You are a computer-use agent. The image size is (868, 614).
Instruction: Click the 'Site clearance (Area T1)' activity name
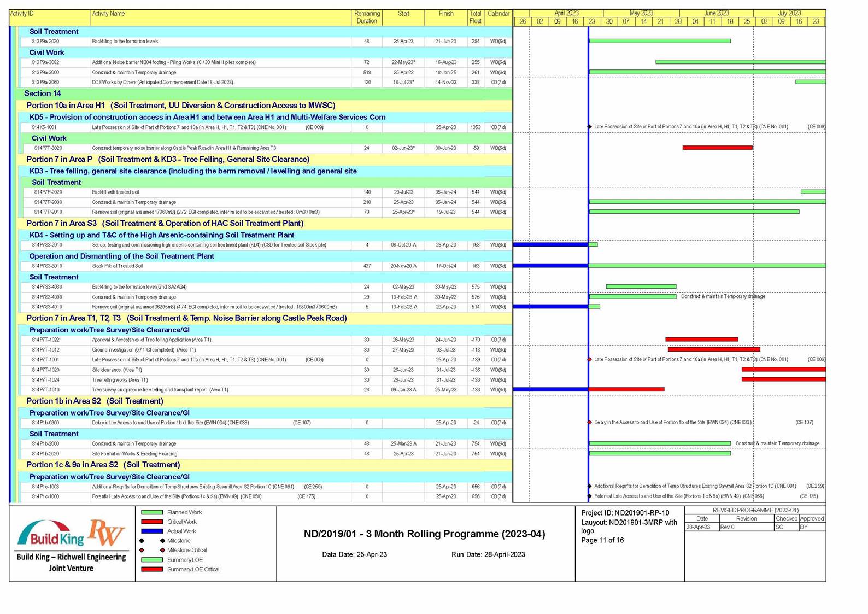pyautogui.click(x=117, y=370)
